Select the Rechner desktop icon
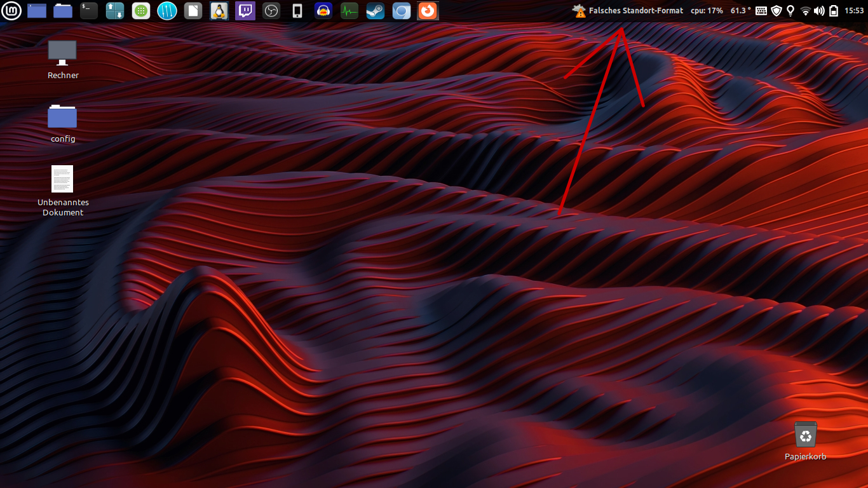 [63, 60]
